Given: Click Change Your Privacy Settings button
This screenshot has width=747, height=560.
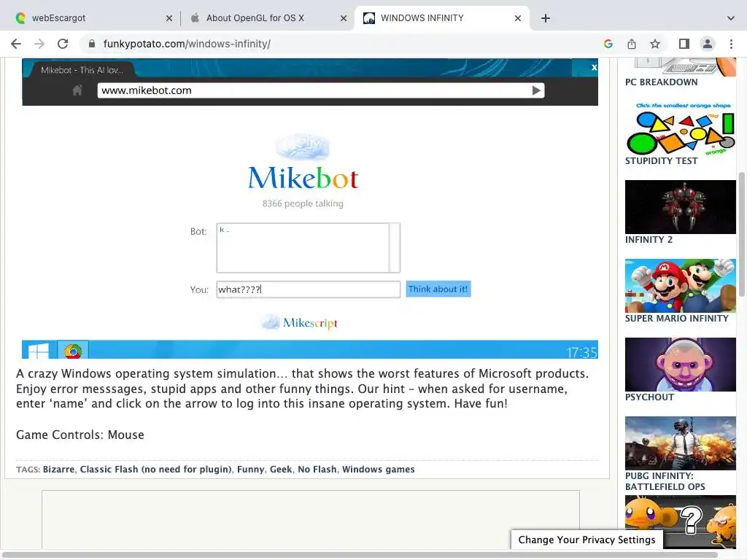Looking at the screenshot, I should [587, 540].
